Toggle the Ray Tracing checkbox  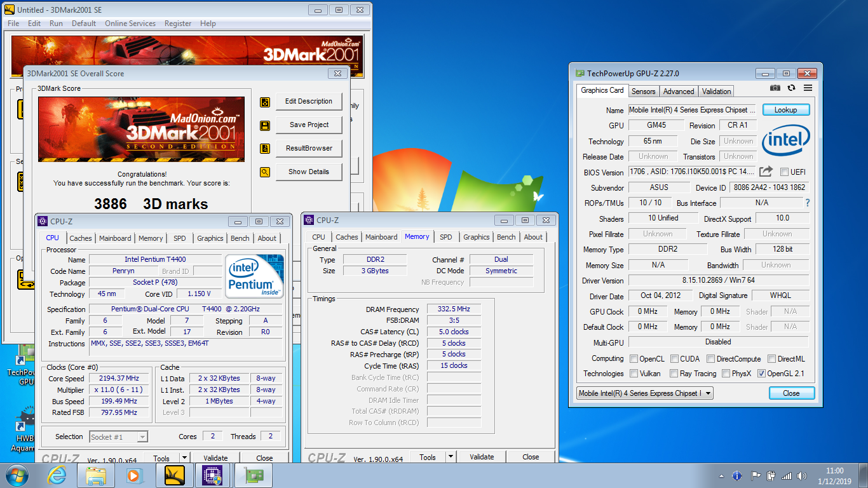(673, 374)
